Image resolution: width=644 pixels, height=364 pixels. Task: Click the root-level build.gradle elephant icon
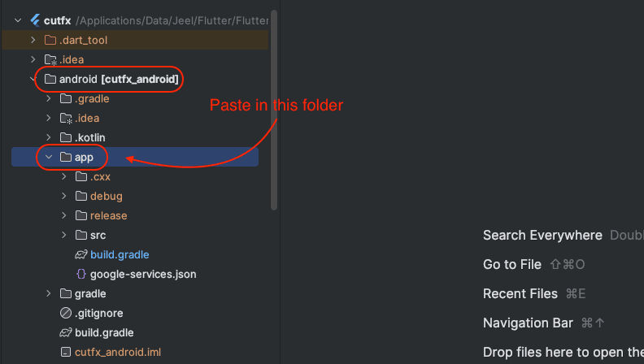66,332
